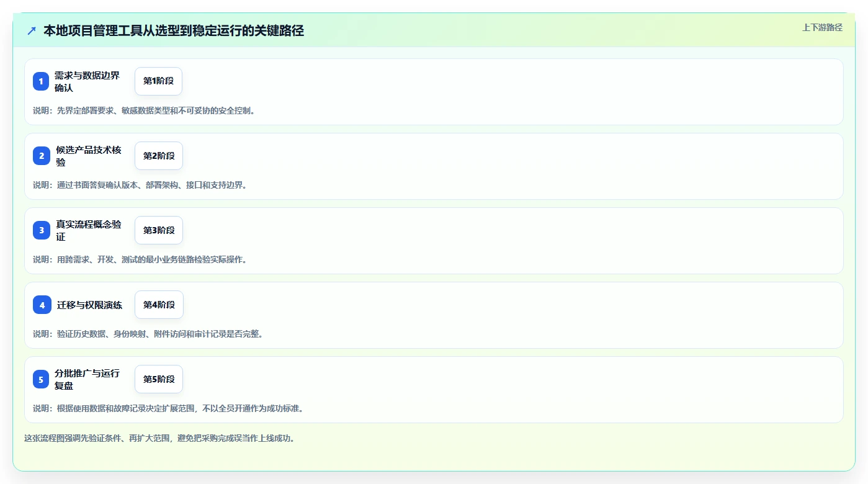Click the footer note 这张流程图强调先验证条件
The width and height of the screenshot is (868, 484).
(x=159, y=438)
